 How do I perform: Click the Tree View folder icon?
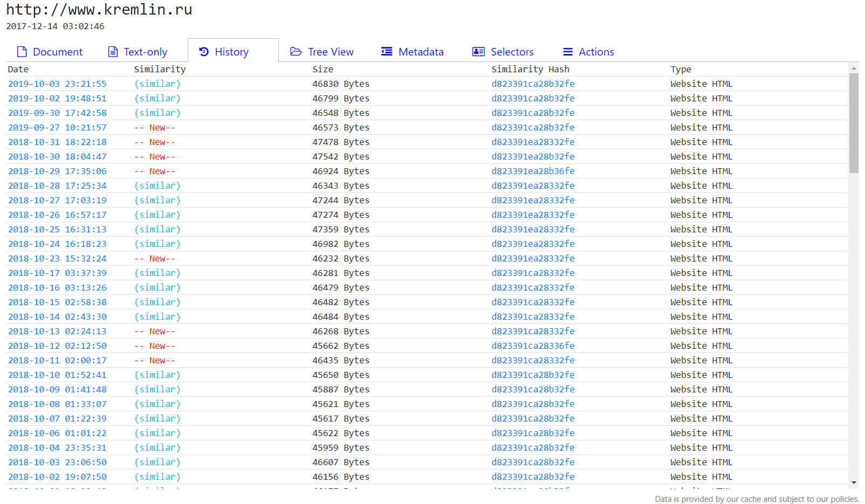tap(296, 52)
